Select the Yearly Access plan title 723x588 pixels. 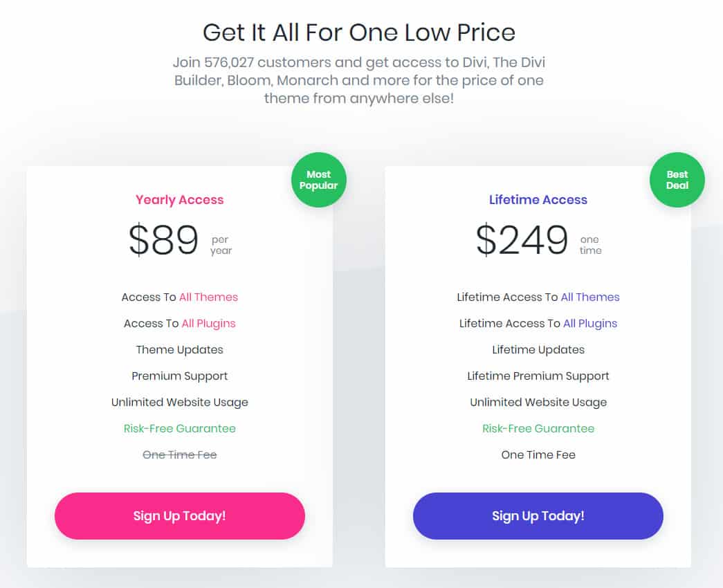pos(180,200)
